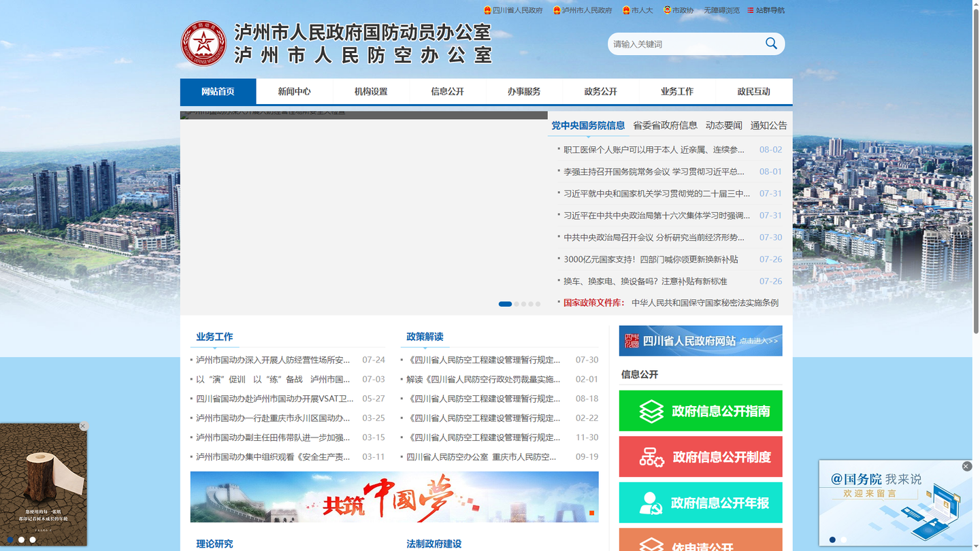
Task: Open 泸州市人民政府 top link
Action: click(583, 10)
